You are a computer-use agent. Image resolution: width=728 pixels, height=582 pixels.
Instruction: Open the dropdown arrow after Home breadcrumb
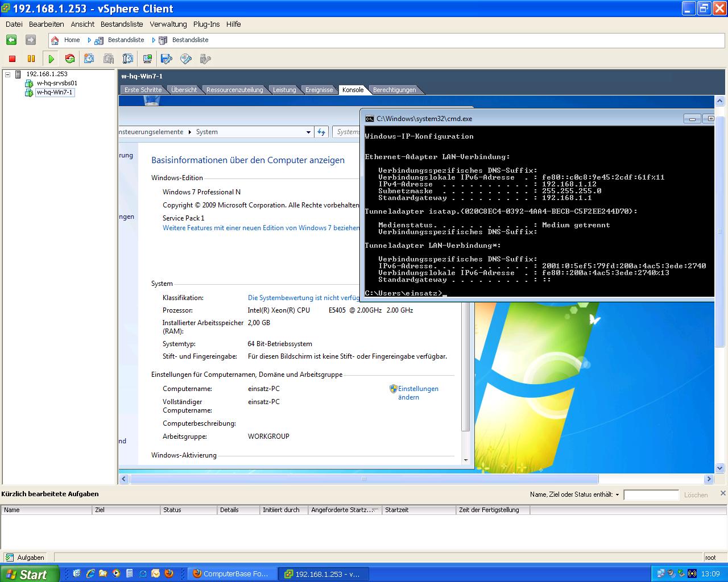89,40
